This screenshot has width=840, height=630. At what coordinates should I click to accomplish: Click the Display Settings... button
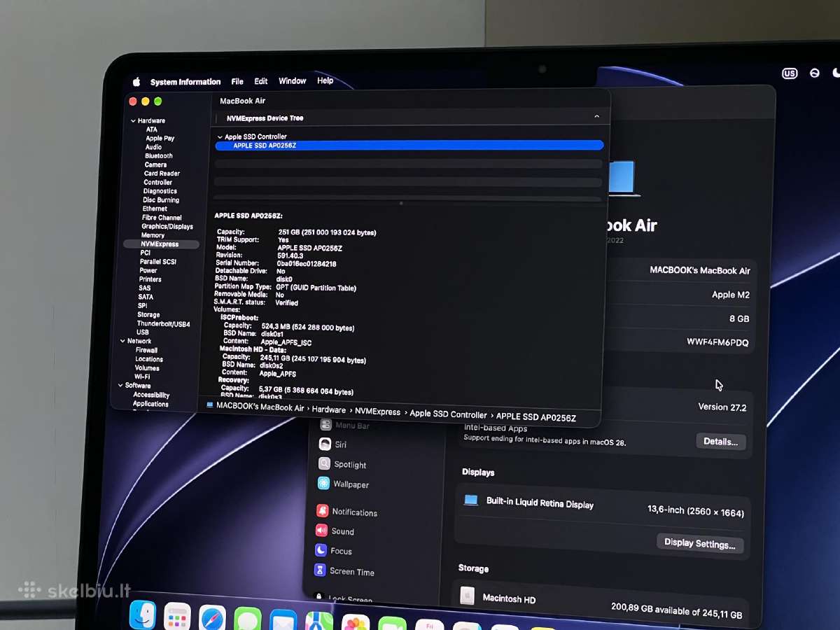(699, 543)
